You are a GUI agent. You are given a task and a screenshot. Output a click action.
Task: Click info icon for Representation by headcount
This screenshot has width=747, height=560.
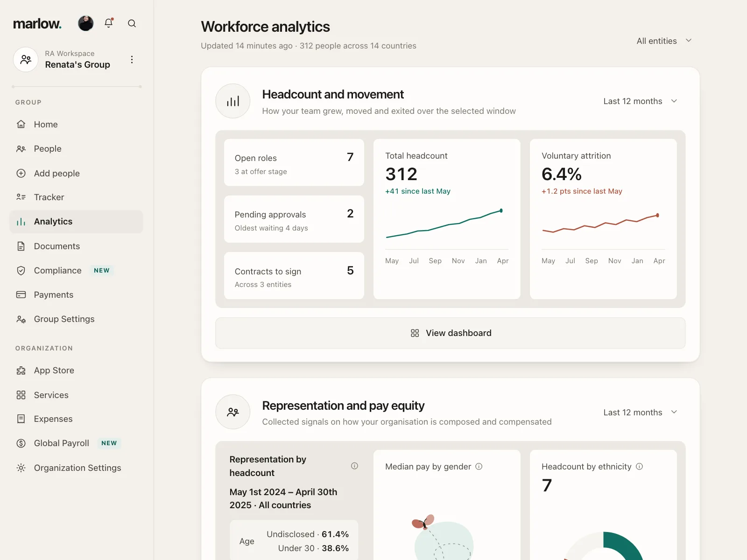pos(354,466)
